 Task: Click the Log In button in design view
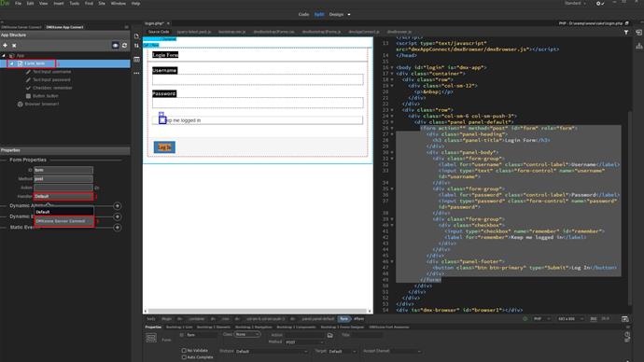click(x=164, y=147)
